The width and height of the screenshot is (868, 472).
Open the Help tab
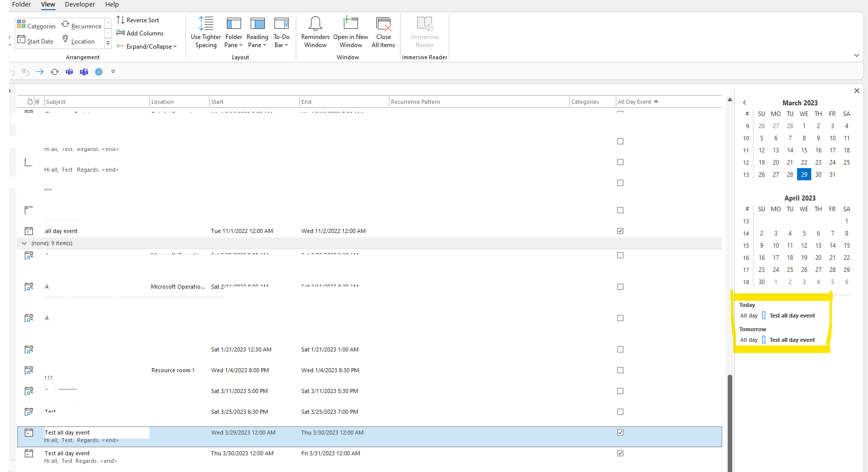click(x=112, y=5)
